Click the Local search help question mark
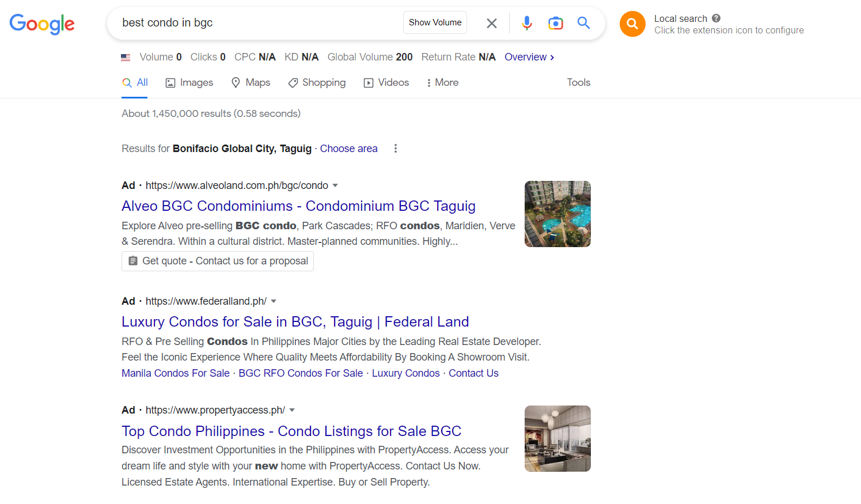The width and height of the screenshot is (861, 504). (x=716, y=18)
